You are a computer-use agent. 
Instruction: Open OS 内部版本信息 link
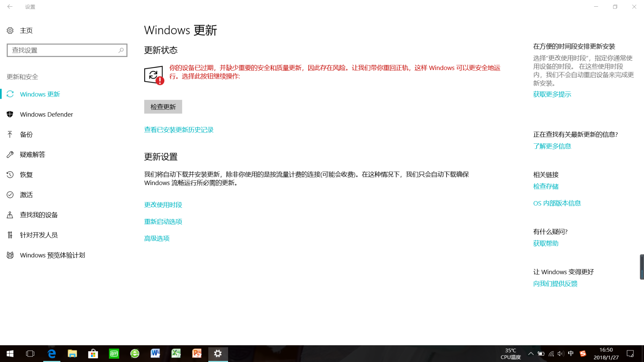557,203
